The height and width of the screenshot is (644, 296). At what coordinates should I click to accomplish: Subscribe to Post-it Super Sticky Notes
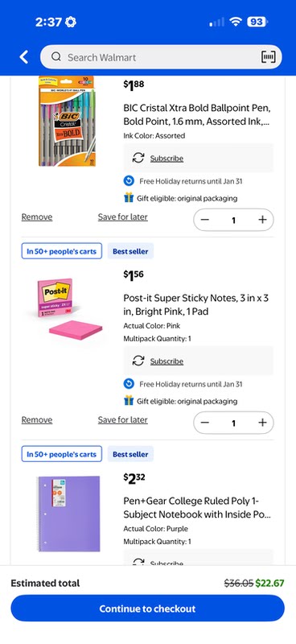(x=166, y=361)
